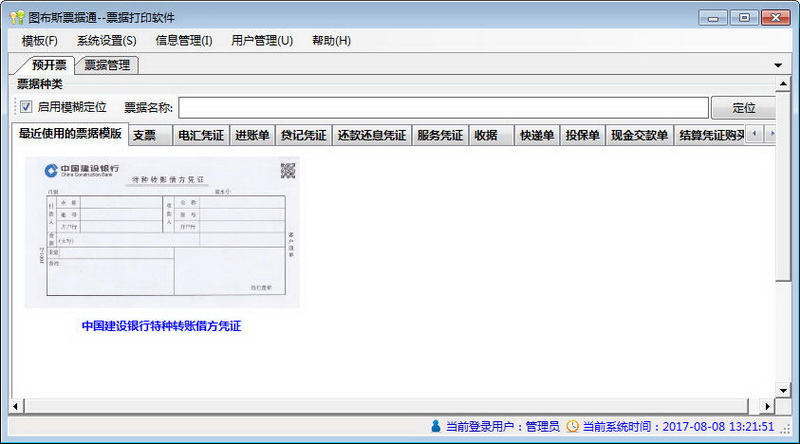Open the 模板(F) menu

39,41
